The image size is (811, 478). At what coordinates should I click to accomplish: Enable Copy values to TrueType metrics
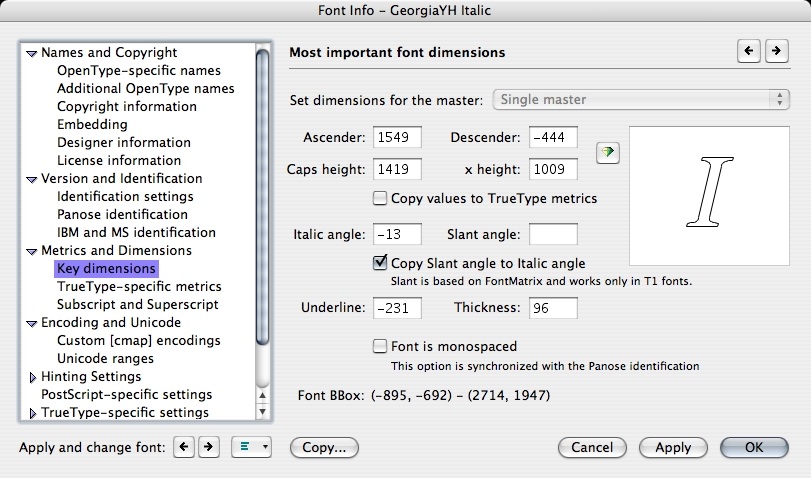[380, 198]
